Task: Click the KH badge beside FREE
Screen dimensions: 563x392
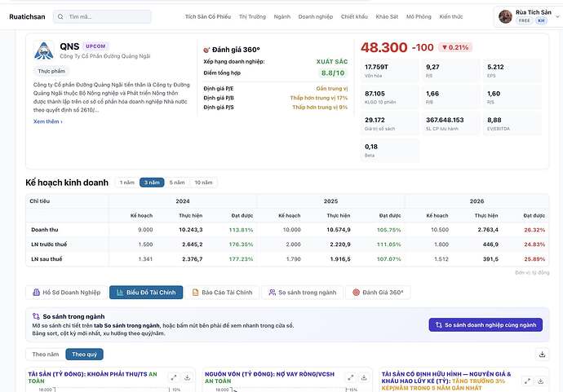Action: coord(541,20)
